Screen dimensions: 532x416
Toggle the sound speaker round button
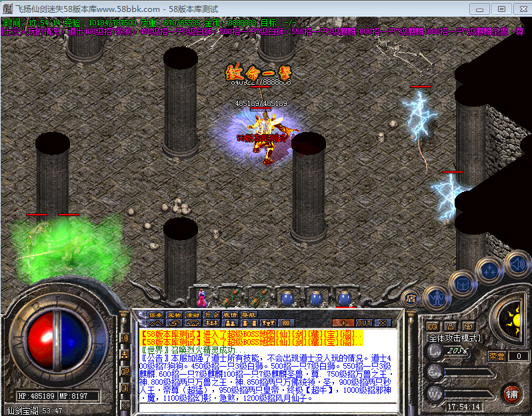pos(517,263)
